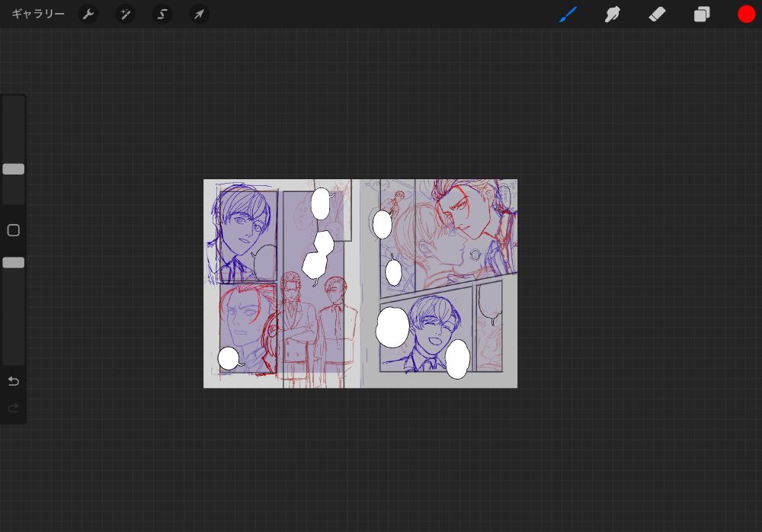Screen dimensions: 762x532
Task: Click the brush opacity slider handle
Action: coord(14,263)
